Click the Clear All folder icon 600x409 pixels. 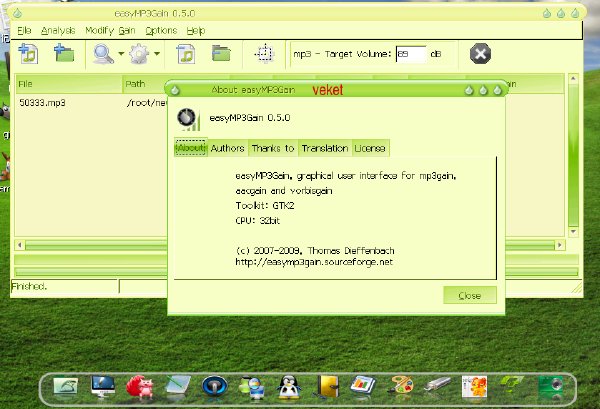221,53
